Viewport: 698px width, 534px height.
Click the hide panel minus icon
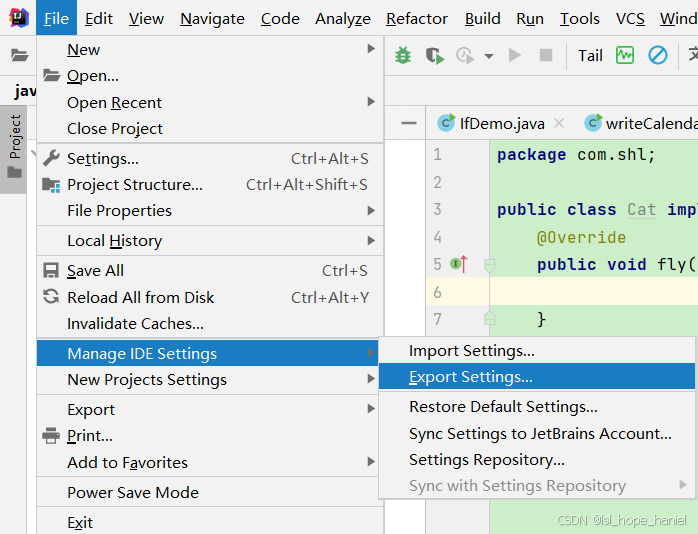coord(409,123)
